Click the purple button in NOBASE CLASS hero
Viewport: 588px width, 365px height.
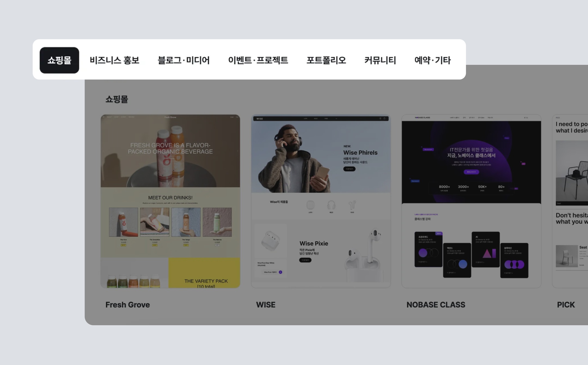pyautogui.click(x=471, y=172)
